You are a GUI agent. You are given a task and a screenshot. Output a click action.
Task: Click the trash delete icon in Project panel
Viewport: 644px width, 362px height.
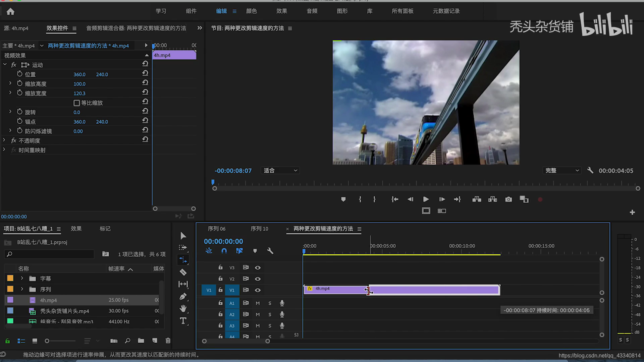pos(168,341)
